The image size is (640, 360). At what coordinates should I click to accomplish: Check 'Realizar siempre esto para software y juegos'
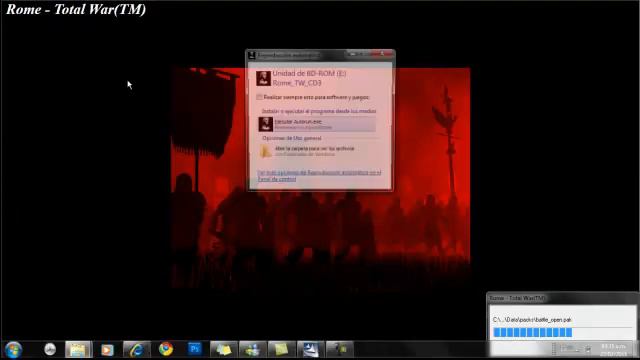tap(259, 97)
